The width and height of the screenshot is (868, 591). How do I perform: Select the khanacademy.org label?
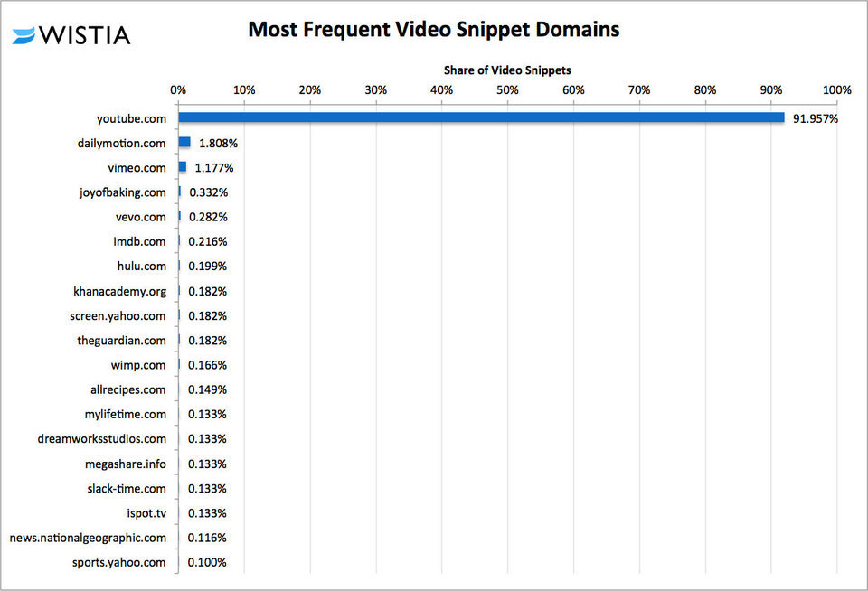(x=119, y=291)
